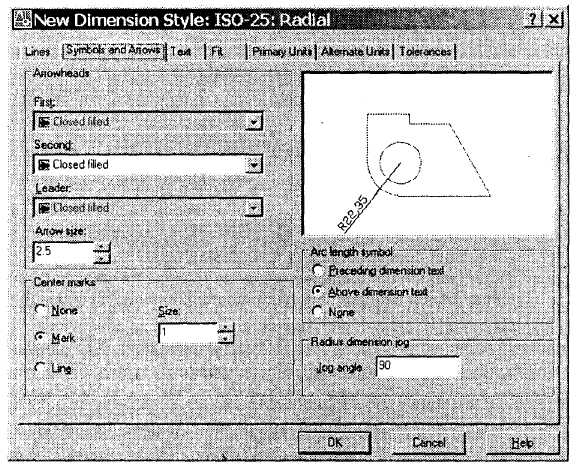Increase the Arrow size value

(102, 247)
